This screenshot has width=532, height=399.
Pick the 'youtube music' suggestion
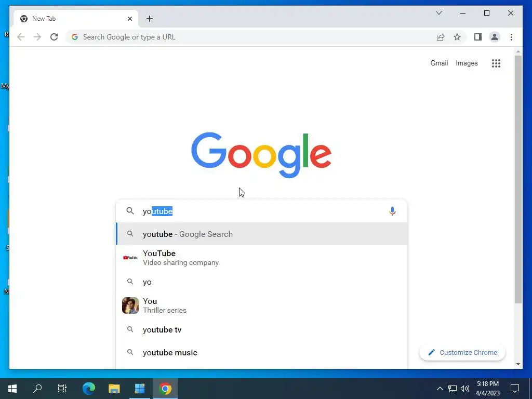coord(262,353)
